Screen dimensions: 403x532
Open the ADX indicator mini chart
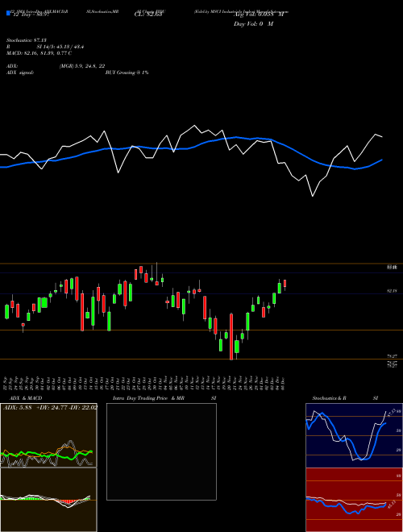click(x=48, y=435)
